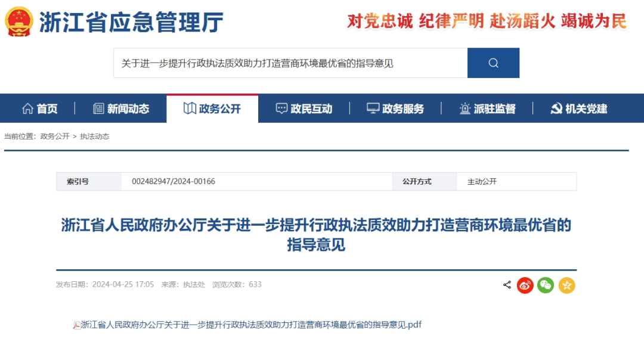Click the home icon beside 首页
644x339 pixels.
click(27, 108)
